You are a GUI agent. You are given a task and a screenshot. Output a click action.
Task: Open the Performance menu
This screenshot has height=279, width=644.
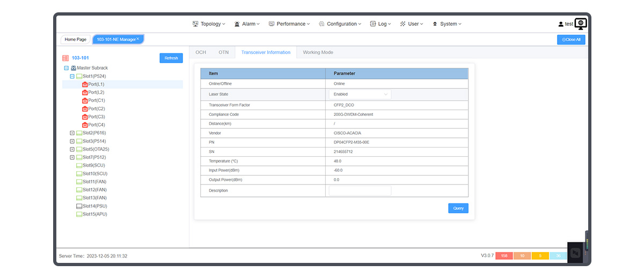point(289,24)
